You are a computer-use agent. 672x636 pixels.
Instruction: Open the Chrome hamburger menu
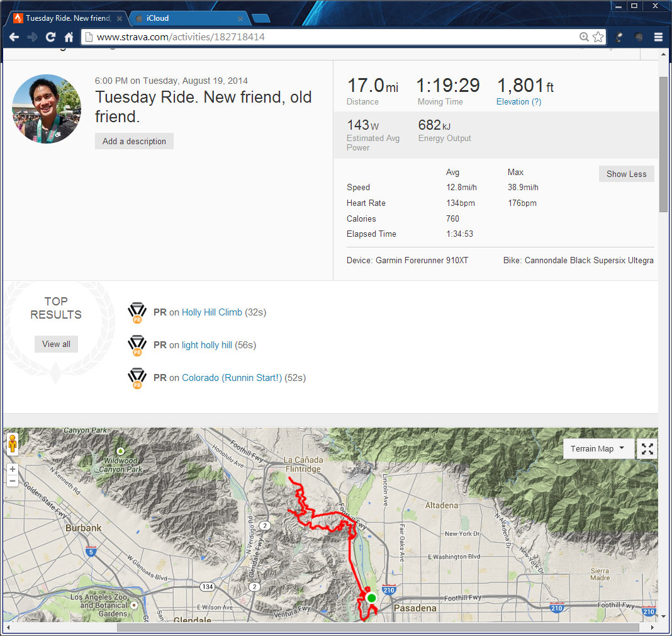658,37
